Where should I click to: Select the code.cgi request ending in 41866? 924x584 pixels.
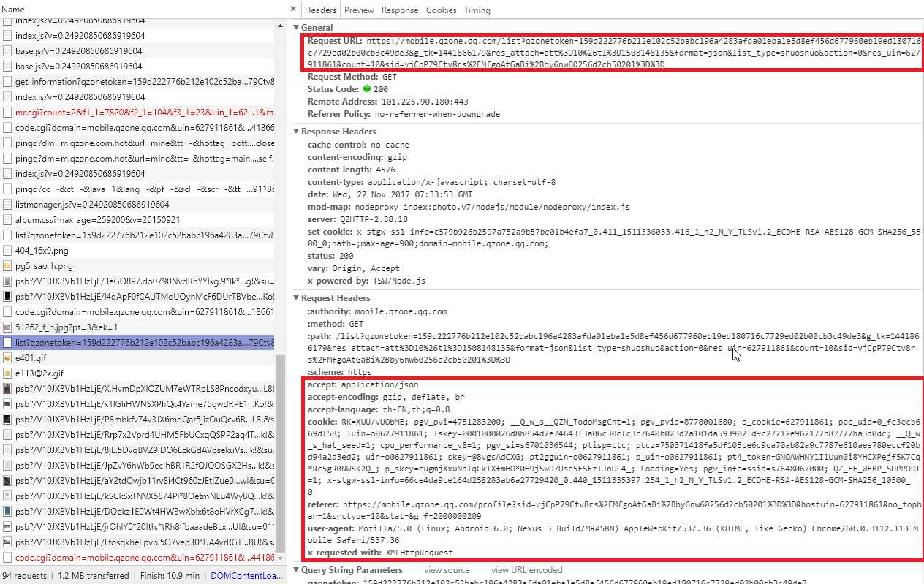[137, 128]
